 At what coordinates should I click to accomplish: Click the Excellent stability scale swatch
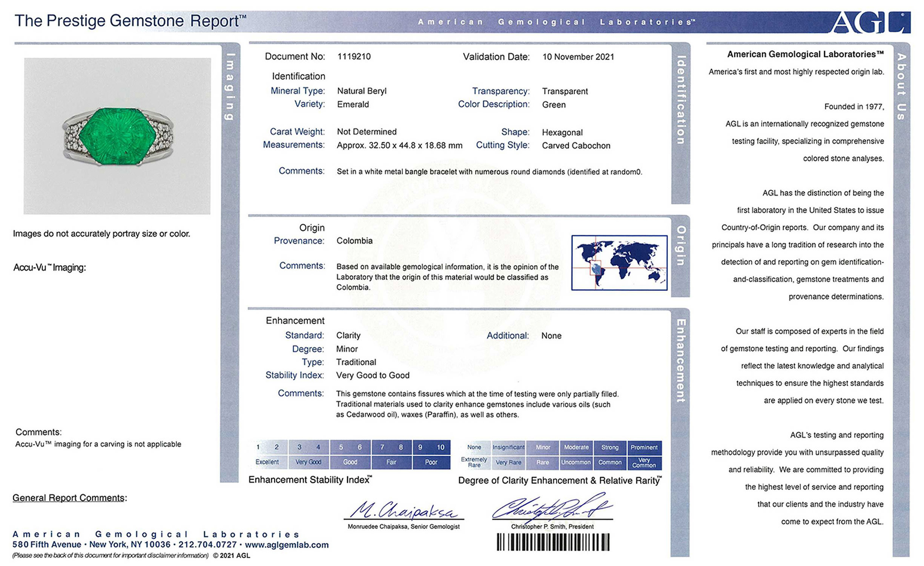pyautogui.click(x=267, y=462)
